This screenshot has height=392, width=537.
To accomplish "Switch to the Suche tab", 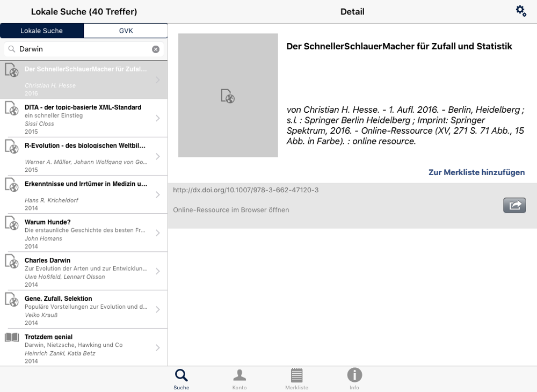I will coord(181,379).
